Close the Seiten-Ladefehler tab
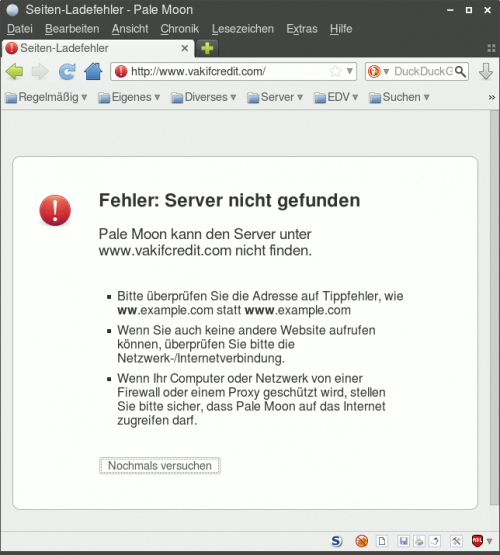 (185, 48)
